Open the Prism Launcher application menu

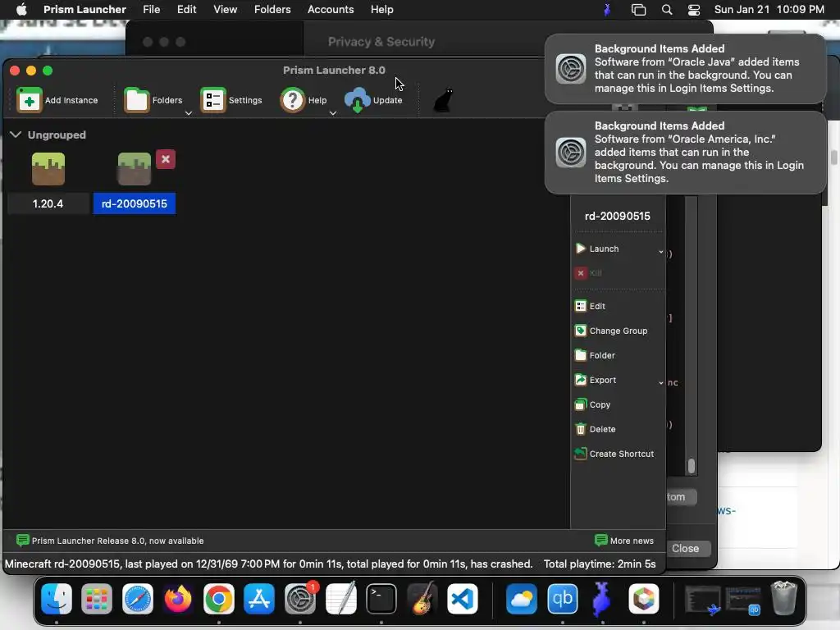click(x=84, y=9)
